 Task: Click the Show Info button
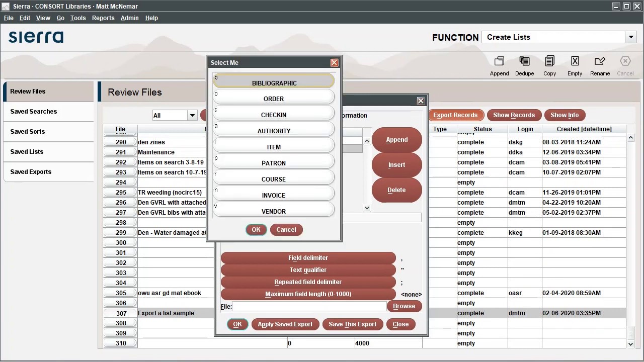[565, 115]
